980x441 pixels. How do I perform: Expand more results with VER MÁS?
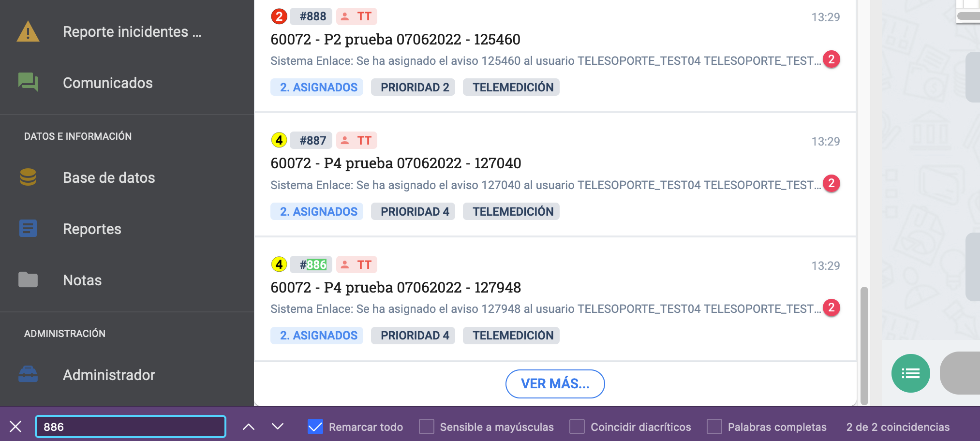tap(555, 383)
